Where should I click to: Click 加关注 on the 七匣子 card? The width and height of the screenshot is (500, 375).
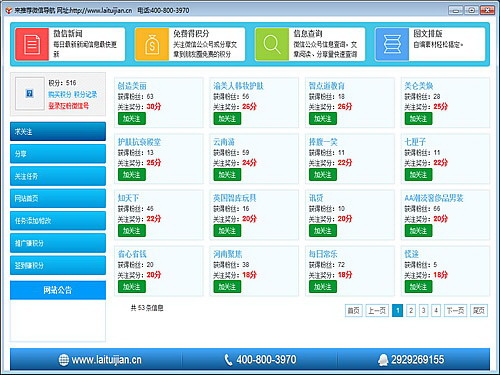[419, 175]
